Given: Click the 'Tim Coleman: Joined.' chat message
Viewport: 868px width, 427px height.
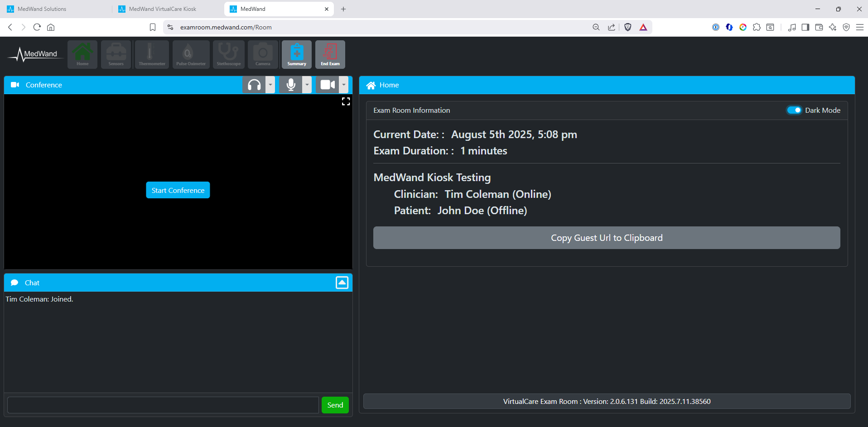Looking at the screenshot, I should pyautogui.click(x=39, y=299).
